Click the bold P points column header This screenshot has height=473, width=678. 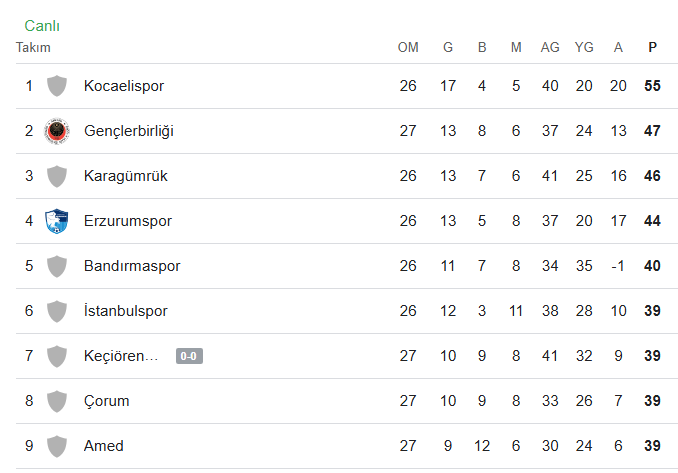[x=652, y=47]
